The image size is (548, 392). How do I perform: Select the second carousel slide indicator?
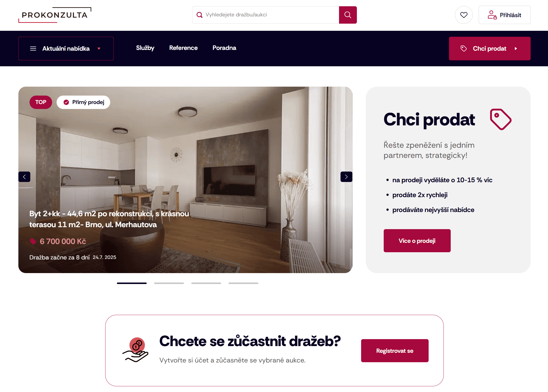(x=169, y=283)
